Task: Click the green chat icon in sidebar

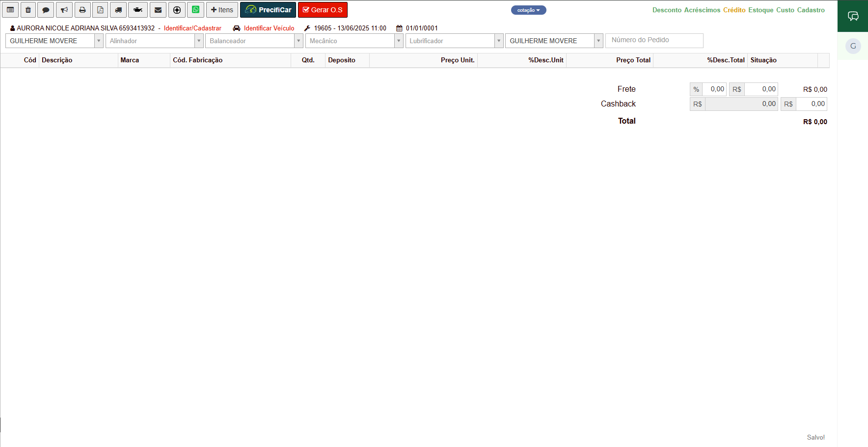Action: pyautogui.click(x=853, y=16)
